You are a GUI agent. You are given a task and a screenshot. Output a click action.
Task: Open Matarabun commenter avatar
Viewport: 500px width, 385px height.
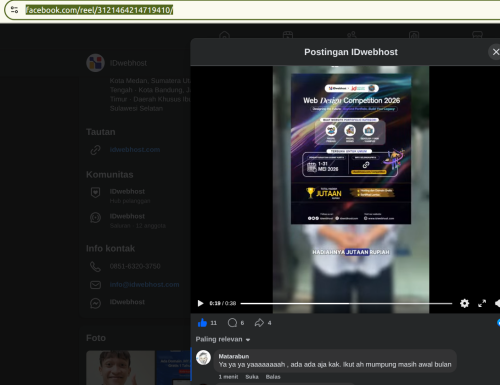click(203, 358)
